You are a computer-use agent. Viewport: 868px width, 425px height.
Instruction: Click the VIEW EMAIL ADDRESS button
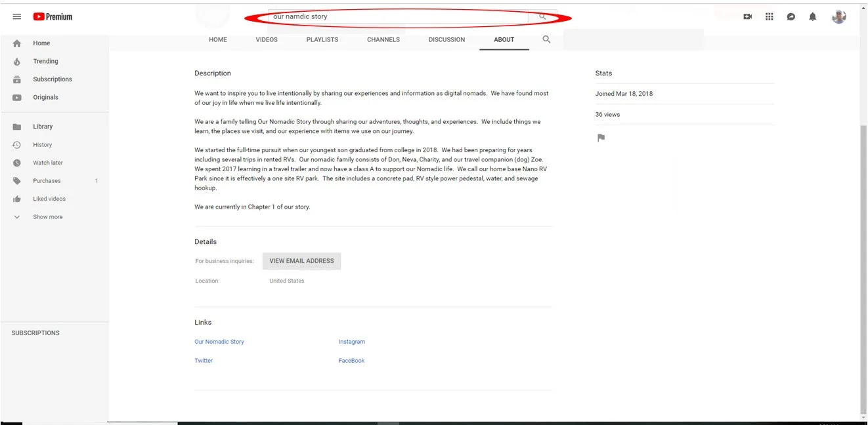click(301, 260)
